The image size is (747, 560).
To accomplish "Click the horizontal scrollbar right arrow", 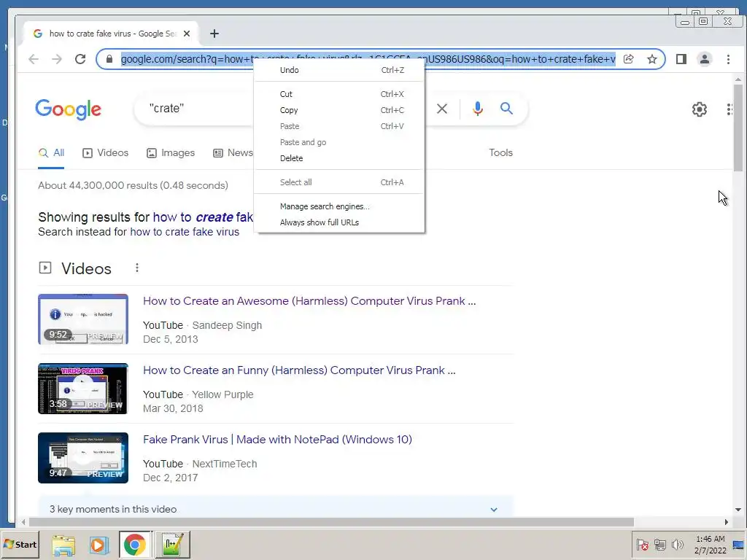I will click(x=726, y=522).
